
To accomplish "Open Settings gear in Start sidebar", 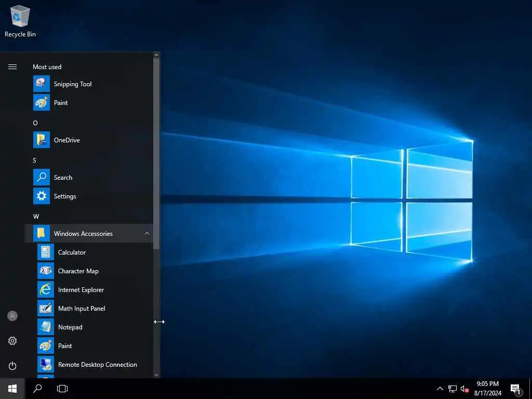I will coord(12,341).
